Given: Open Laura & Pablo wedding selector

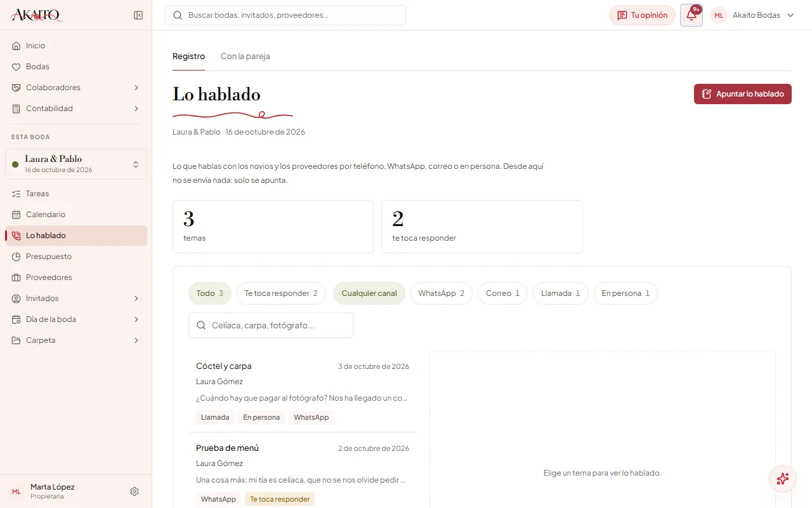Looking at the screenshot, I should [76, 164].
